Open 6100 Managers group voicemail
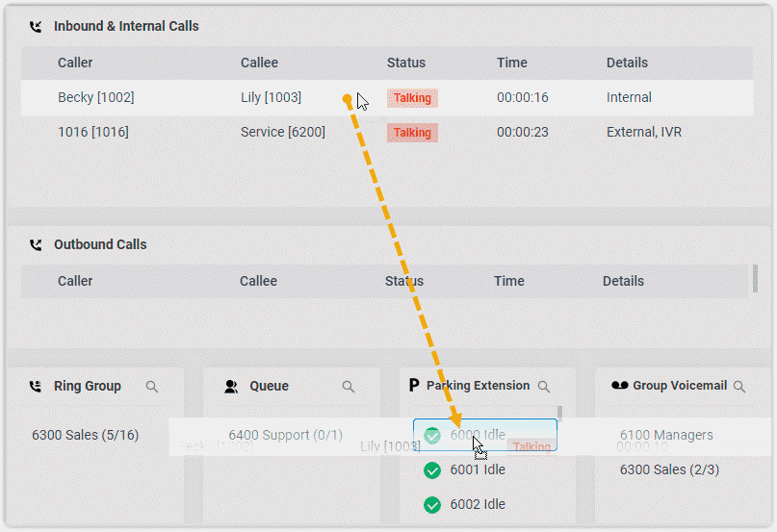Screen dimensions: 777x532 click(x=666, y=436)
